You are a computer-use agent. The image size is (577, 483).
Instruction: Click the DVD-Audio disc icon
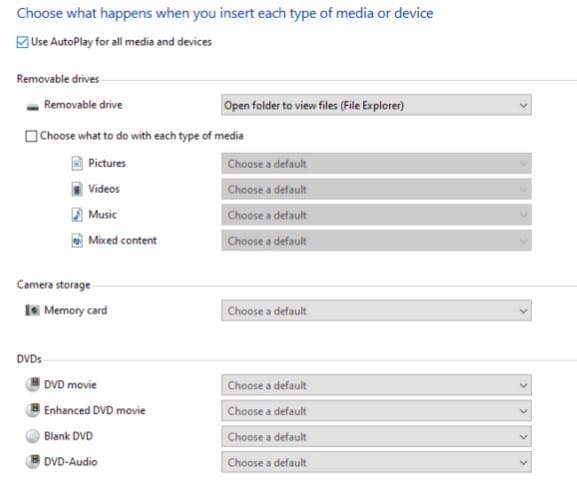(32, 462)
